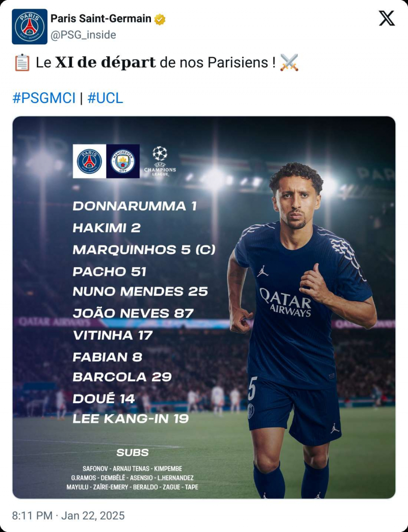
Task: Click the SUBS heading in the graphic
Action: click(133, 453)
